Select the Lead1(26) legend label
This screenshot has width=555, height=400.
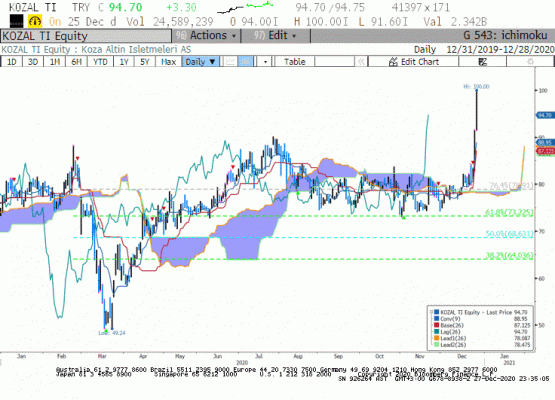tap(453, 338)
